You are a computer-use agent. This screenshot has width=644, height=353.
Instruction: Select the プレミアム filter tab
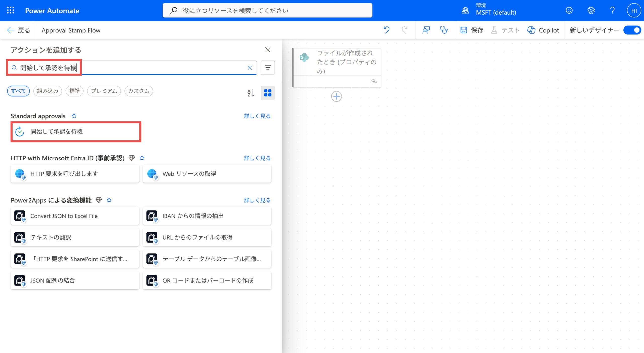(x=104, y=91)
